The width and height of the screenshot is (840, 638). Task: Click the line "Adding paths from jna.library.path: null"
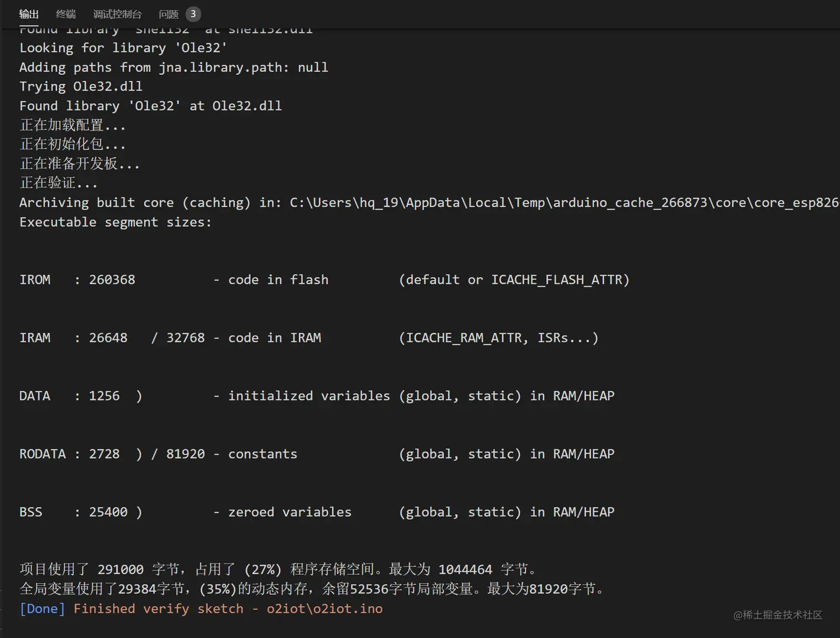(x=174, y=67)
